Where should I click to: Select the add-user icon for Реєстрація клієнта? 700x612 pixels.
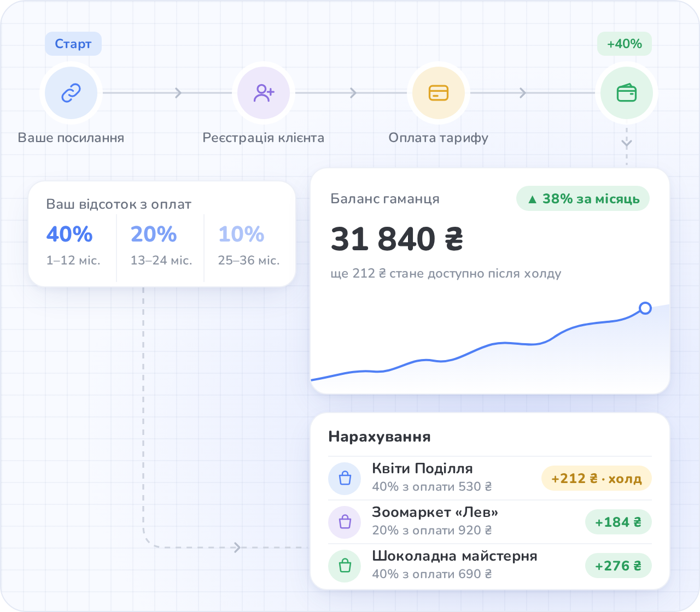pos(264,93)
